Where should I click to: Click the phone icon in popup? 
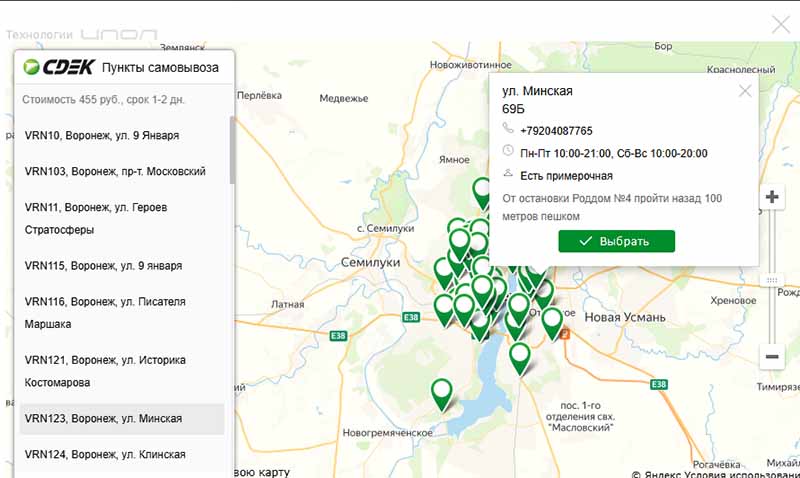(508, 128)
